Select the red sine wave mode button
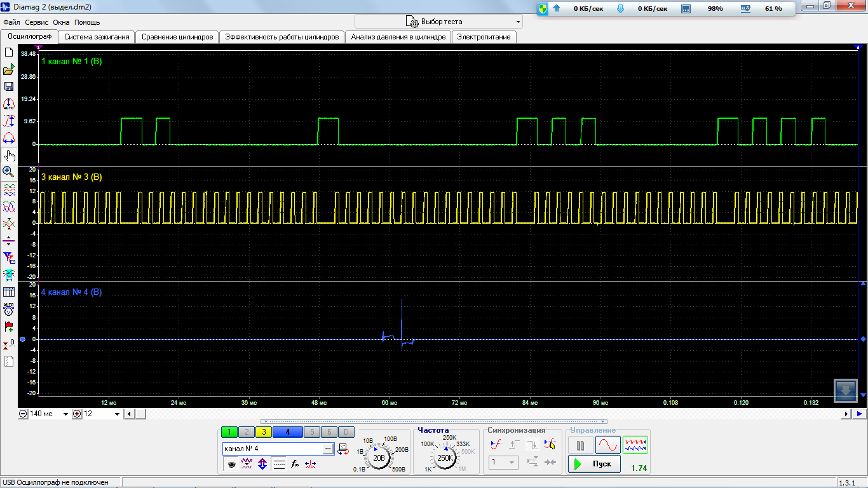Image resolution: width=868 pixels, height=488 pixels. [608, 445]
